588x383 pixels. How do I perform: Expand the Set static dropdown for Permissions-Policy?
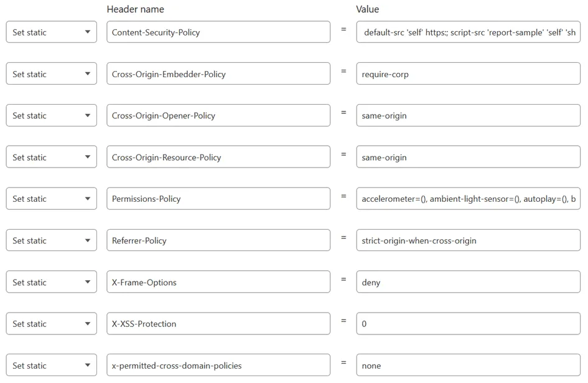click(x=51, y=199)
